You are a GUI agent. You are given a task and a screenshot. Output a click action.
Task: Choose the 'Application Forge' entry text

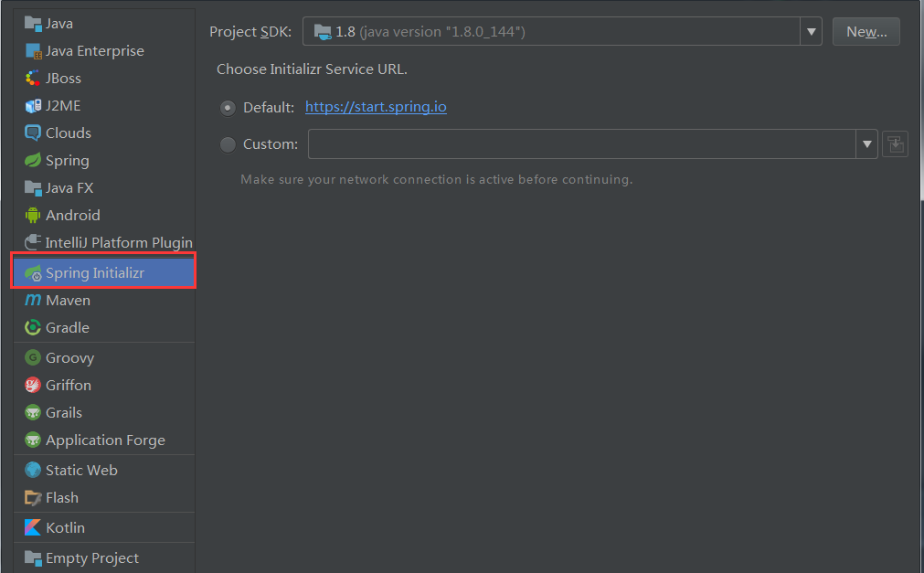[105, 441]
